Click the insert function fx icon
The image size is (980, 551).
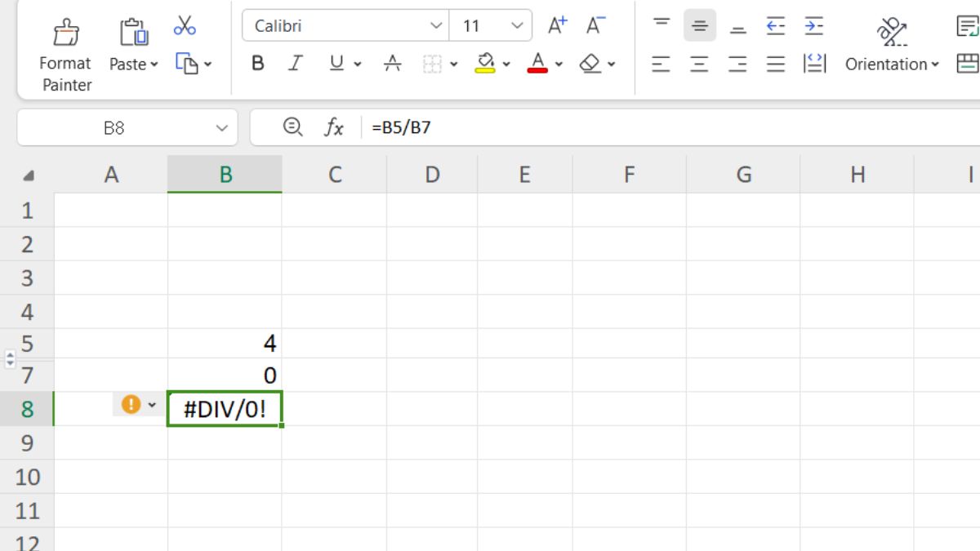(334, 127)
